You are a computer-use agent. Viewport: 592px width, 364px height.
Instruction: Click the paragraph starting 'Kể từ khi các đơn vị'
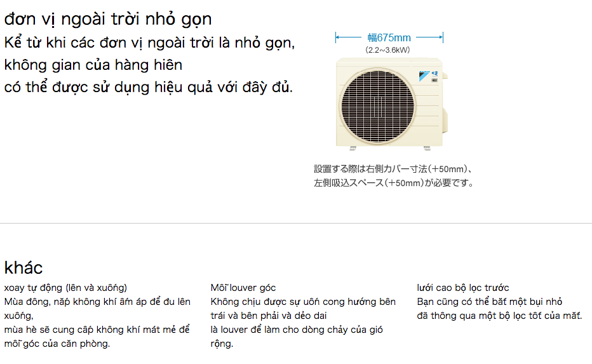tap(149, 65)
